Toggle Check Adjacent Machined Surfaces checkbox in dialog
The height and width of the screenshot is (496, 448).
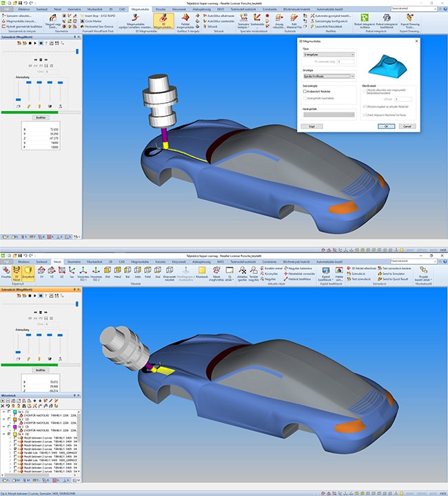(x=365, y=115)
